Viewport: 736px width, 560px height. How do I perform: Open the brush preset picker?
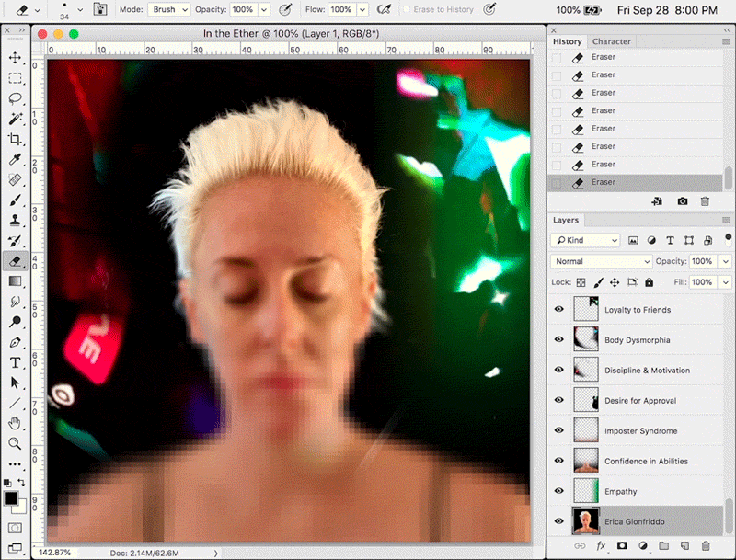click(80, 9)
